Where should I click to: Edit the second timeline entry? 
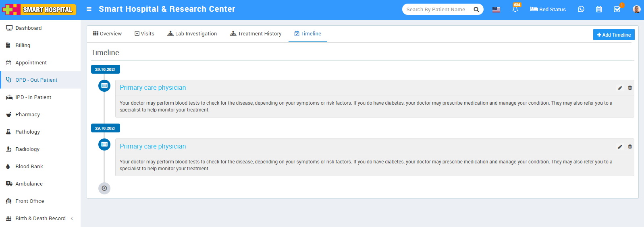620,147
